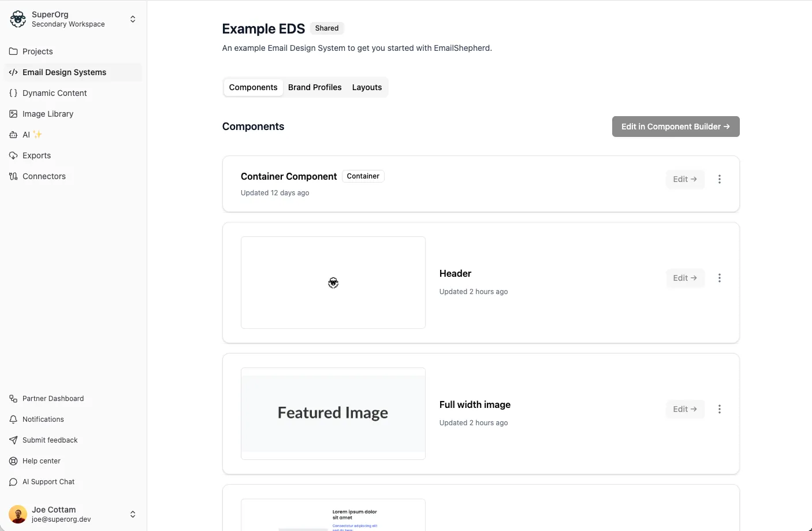
Task: Open the three-dot menu for Header component
Action: pos(720,278)
